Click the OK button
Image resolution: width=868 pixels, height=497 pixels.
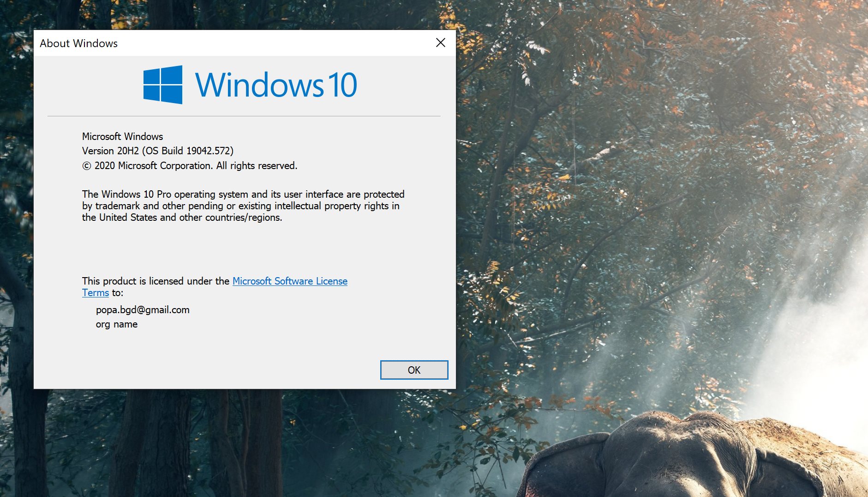tap(414, 370)
